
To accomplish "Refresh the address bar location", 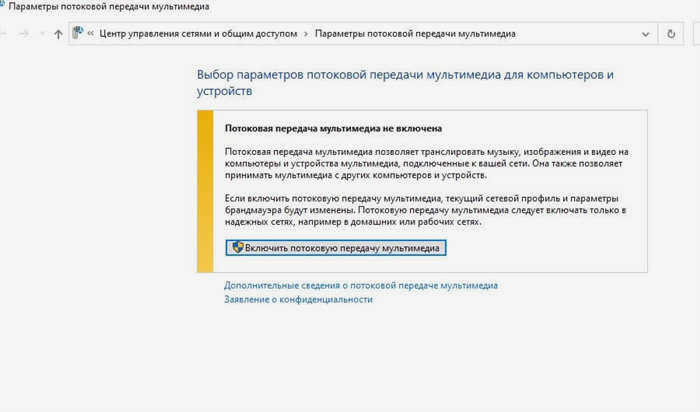I will (671, 34).
